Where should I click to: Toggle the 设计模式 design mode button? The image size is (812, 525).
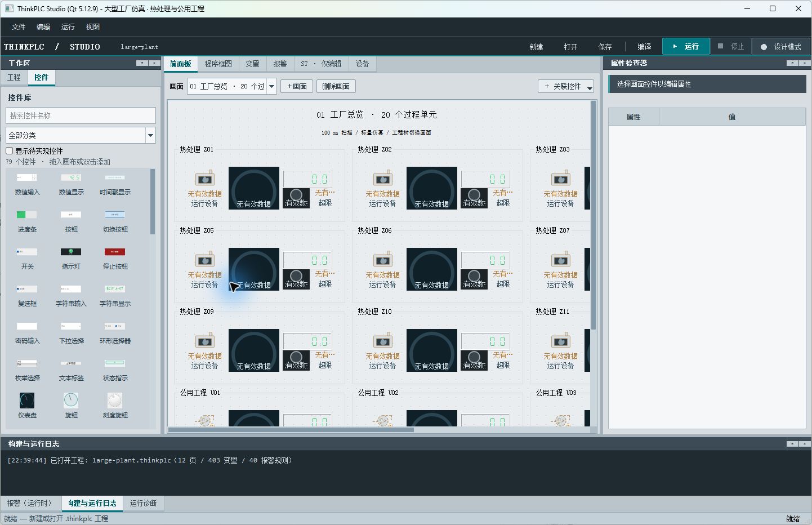(781, 47)
